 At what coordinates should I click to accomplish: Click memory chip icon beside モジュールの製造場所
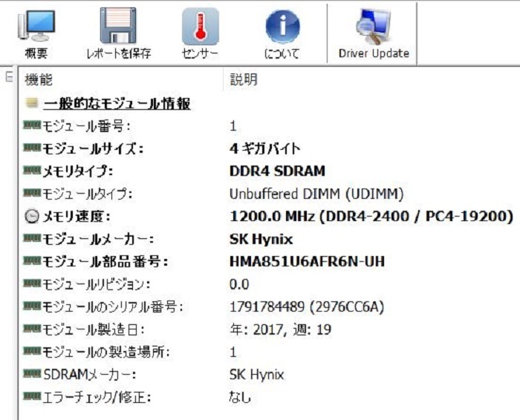pos(32,350)
